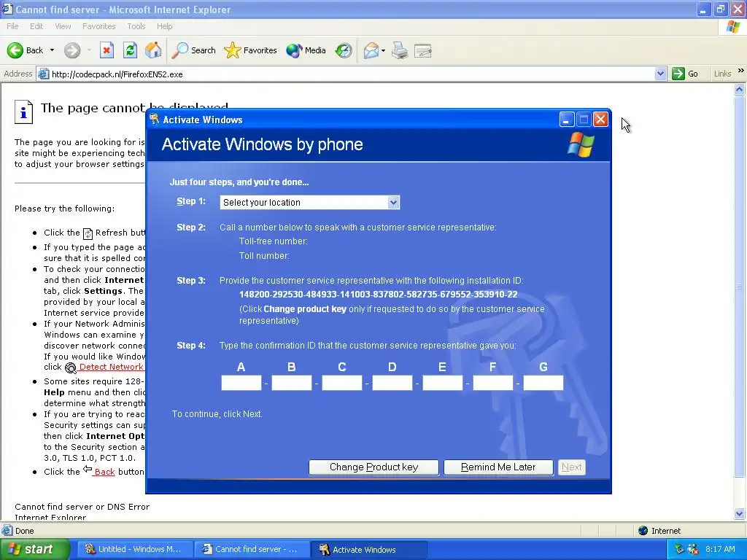Click the 8:17 AM system clock
Image resolution: width=747 pixels, height=560 pixels.
click(720, 549)
